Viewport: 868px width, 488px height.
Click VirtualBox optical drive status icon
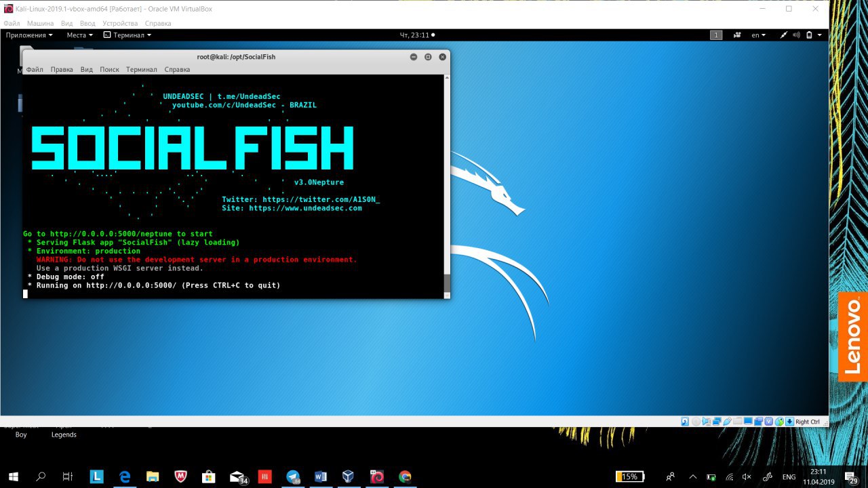pos(696,422)
